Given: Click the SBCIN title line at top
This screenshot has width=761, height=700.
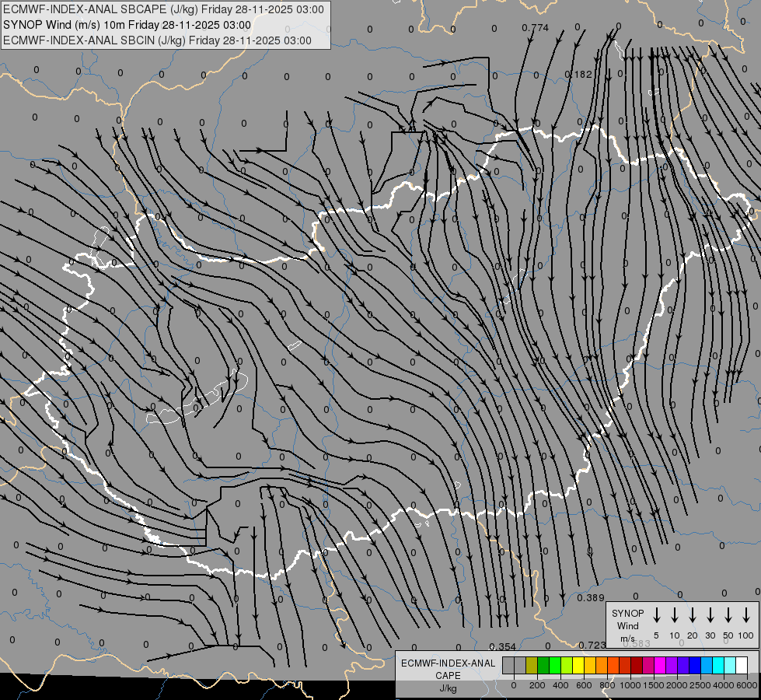Looking at the screenshot, I should coord(157,40).
